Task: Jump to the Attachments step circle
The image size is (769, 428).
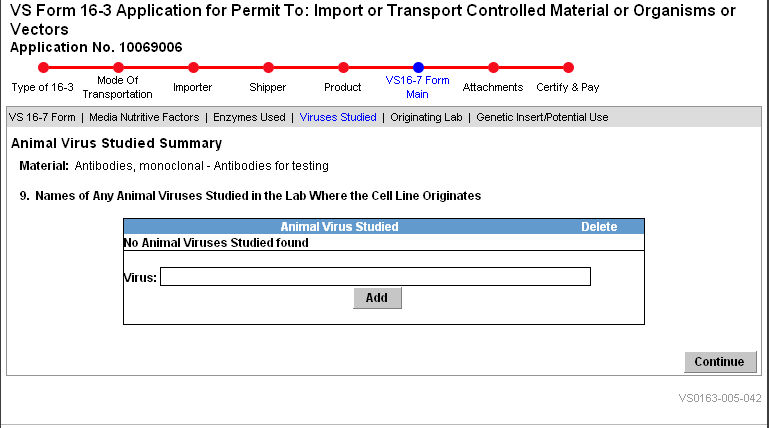Action: [493, 68]
